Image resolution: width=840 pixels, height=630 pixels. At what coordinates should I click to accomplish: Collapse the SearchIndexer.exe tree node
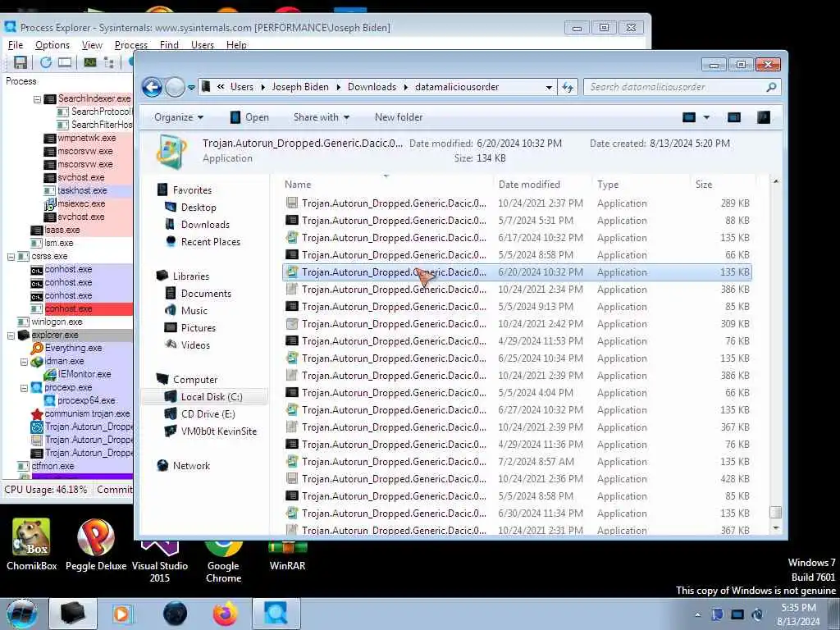(x=37, y=99)
